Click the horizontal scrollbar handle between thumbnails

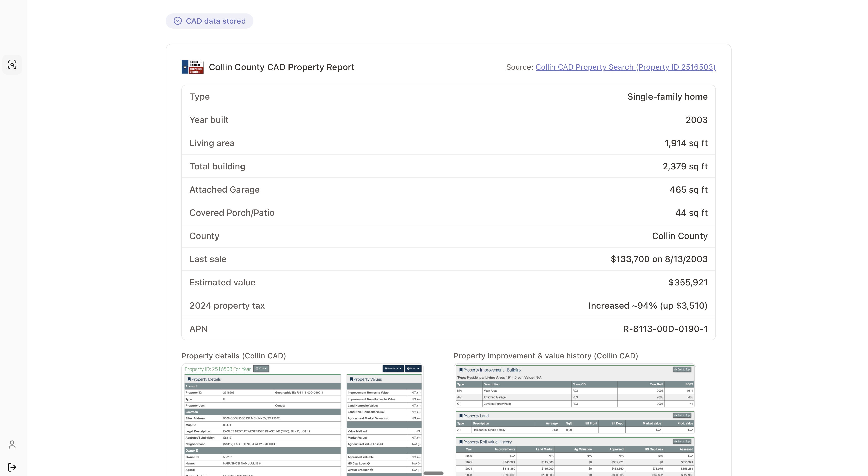point(433,473)
